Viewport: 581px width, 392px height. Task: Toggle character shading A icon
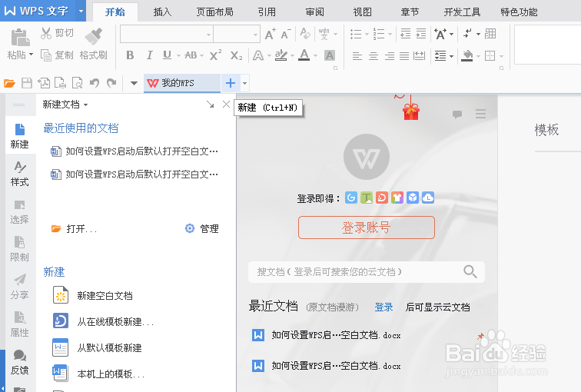tap(330, 55)
